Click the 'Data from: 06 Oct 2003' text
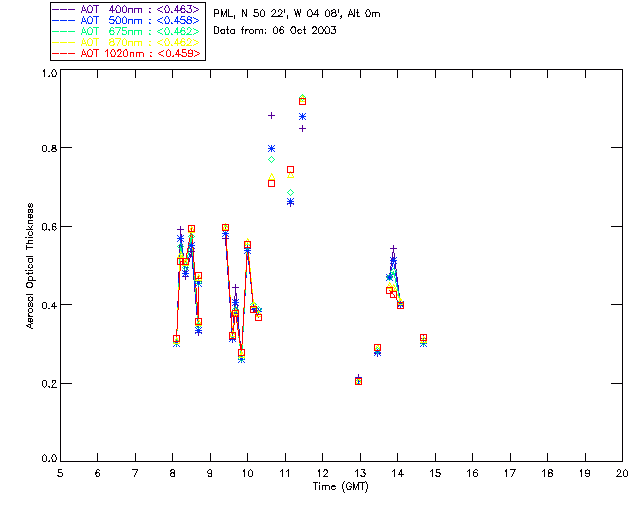640x512 pixels. pos(275,31)
